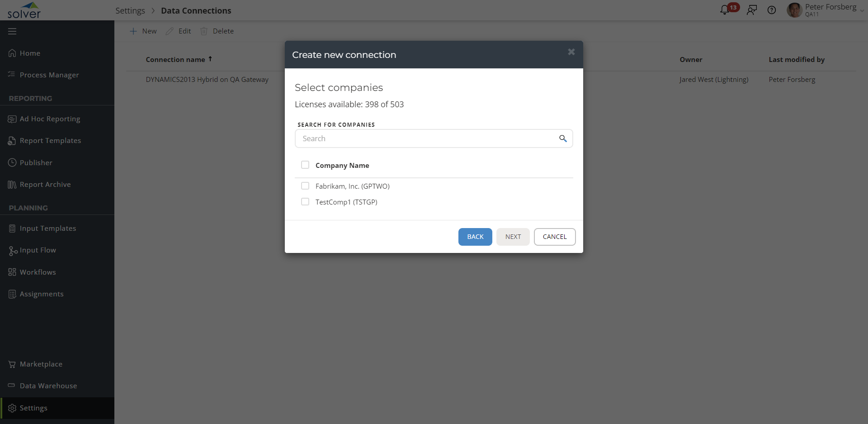The height and width of the screenshot is (424, 868).
Task: Open Data Warehouse in the sidebar
Action: pyautogui.click(x=48, y=386)
